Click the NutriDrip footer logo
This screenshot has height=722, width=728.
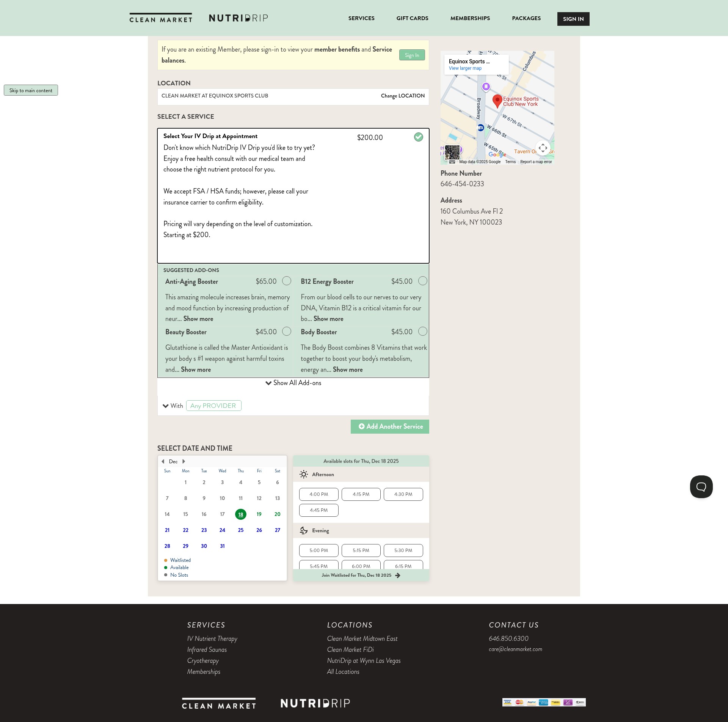pyautogui.click(x=315, y=703)
